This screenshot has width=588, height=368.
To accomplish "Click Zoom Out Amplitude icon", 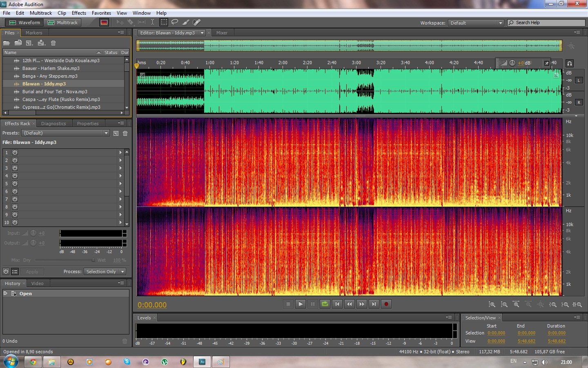I will click(x=504, y=305).
